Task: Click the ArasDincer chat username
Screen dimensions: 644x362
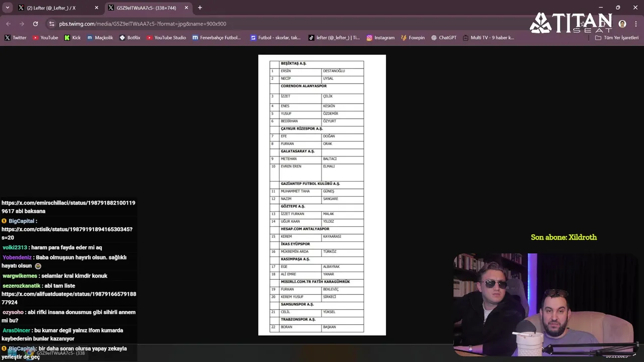Action: pyautogui.click(x=16, y=330)
